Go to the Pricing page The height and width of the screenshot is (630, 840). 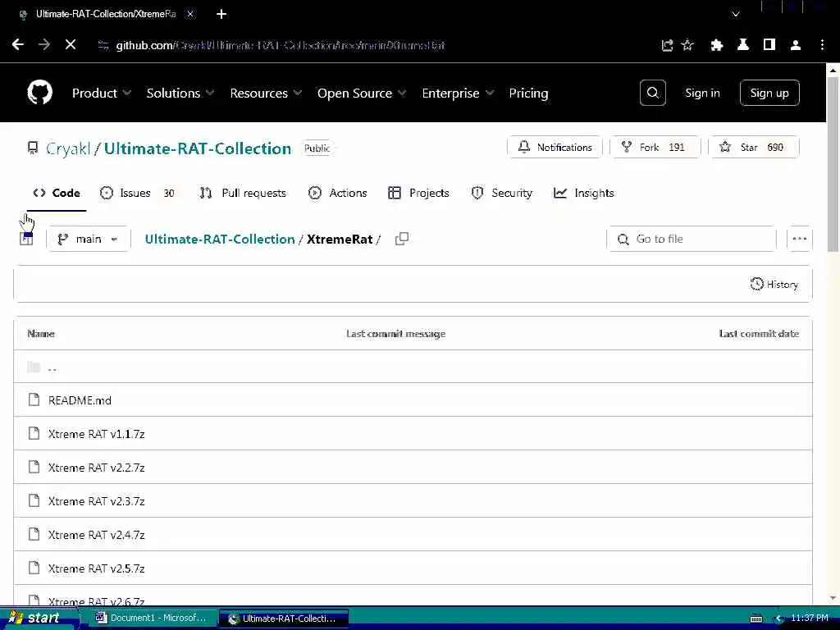(528, 94)
